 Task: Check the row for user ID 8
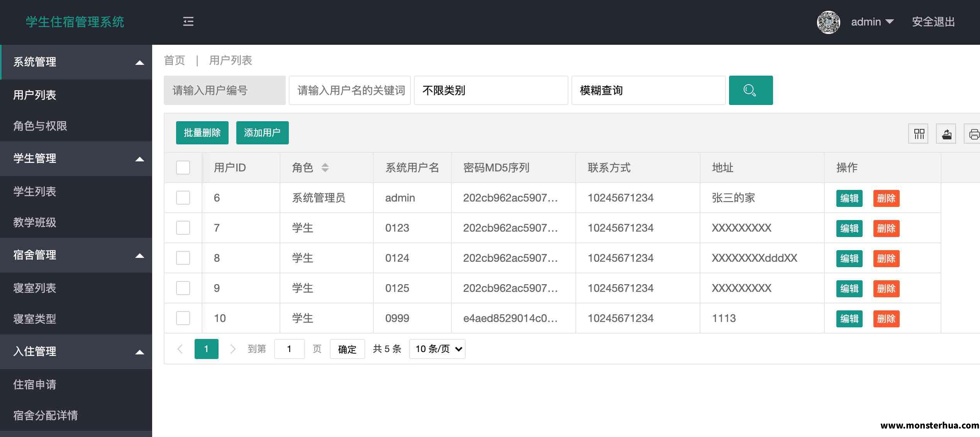183,258
